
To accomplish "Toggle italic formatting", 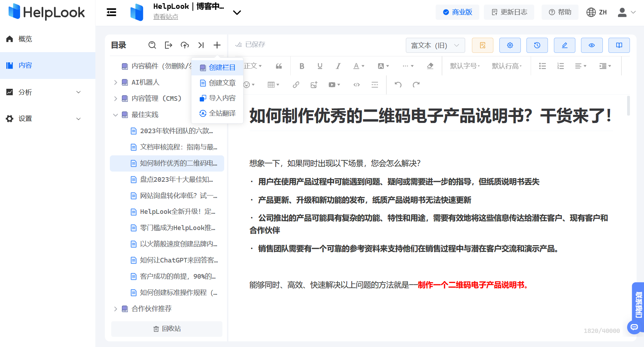I will (x=338, y=66).
